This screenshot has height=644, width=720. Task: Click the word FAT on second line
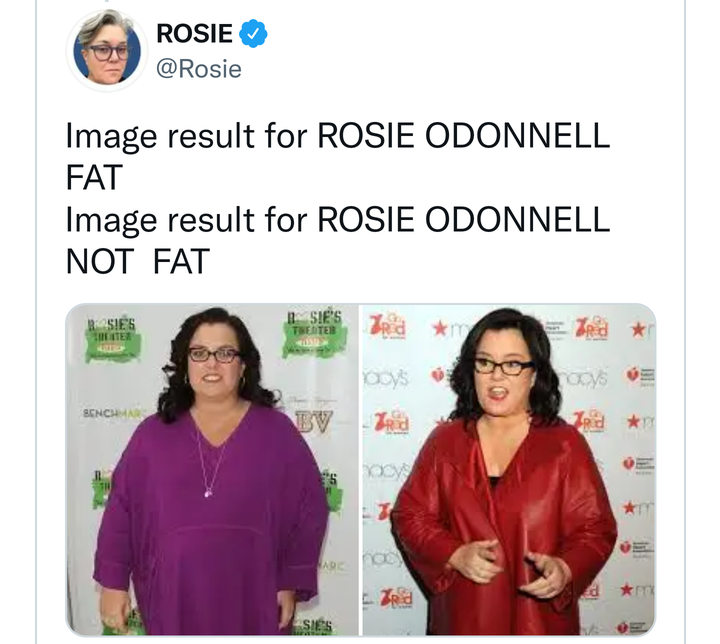point(95,177)
